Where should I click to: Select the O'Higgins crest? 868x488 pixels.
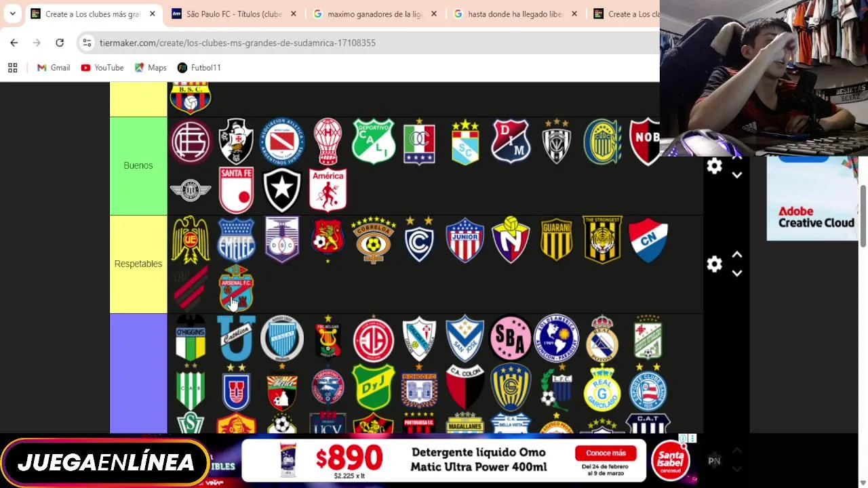point(191,338)
